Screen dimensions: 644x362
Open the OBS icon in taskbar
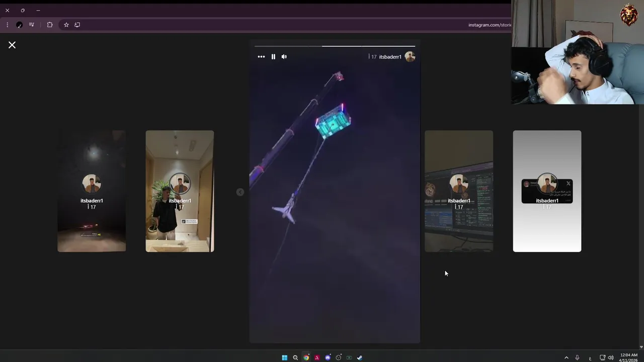click(x=339, y=357)
